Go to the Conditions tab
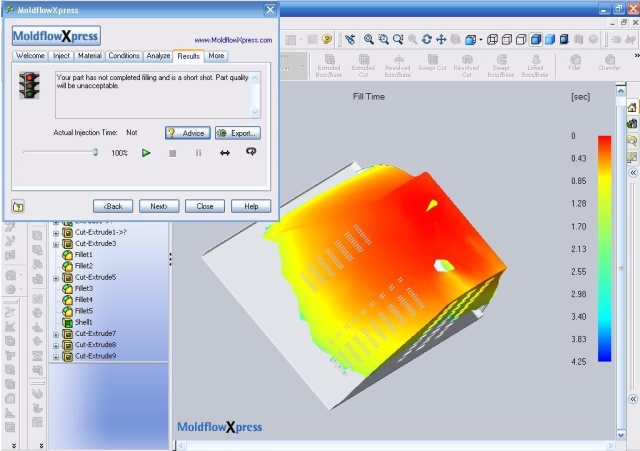 pos(124,56)
